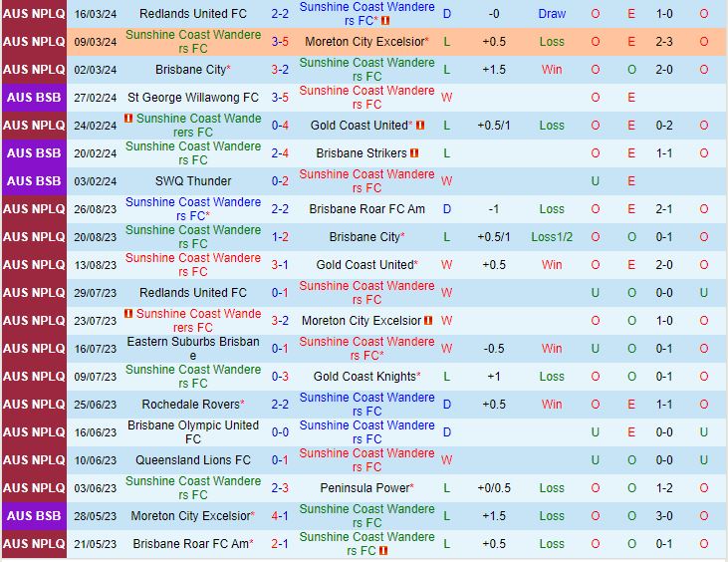Open Gold Coast Knights team link
728x562 pixels.
[364, 377]
